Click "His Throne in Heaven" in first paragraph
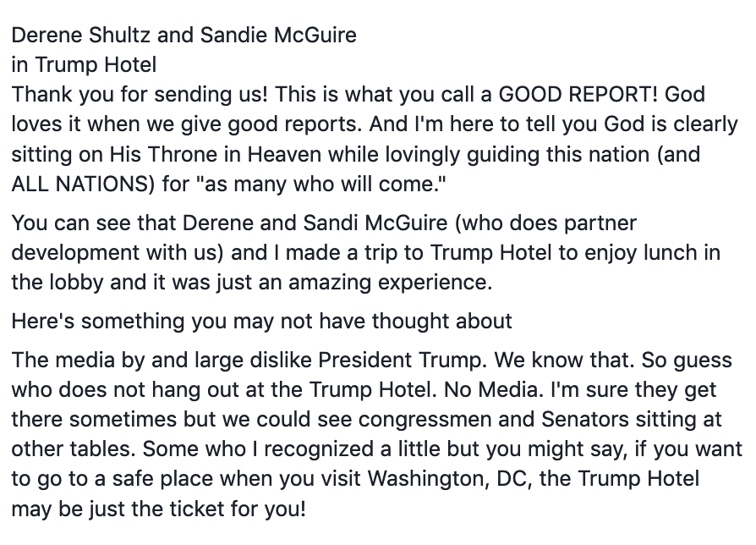This screenshot has width=756, height=545. (215, 154)
